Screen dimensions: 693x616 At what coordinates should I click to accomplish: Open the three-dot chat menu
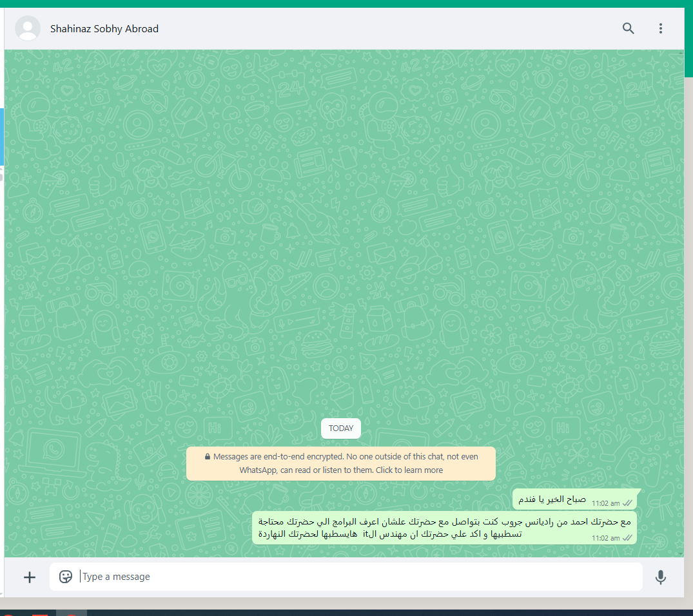point(660,28)
